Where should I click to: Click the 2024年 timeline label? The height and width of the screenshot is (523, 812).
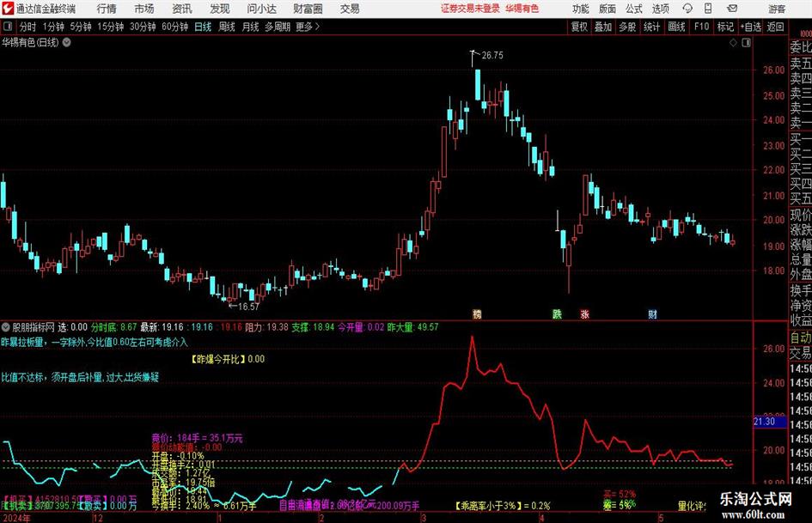pyautogui.click(x=16, y=518)
